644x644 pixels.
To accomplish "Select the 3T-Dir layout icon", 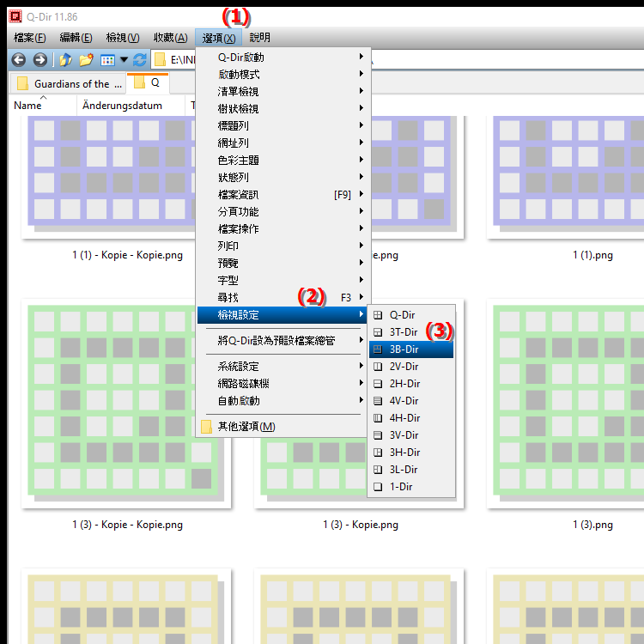I will [x=378, y=332].
